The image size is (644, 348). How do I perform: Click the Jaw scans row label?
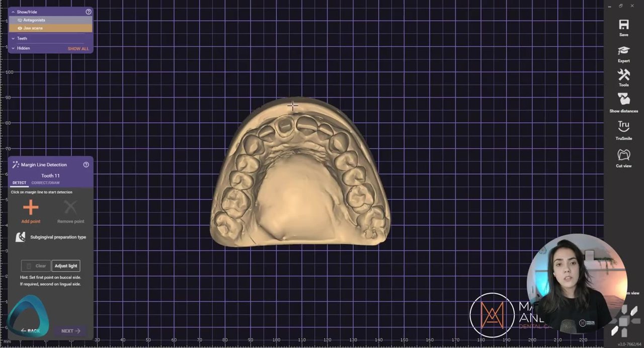pos(33,28)
